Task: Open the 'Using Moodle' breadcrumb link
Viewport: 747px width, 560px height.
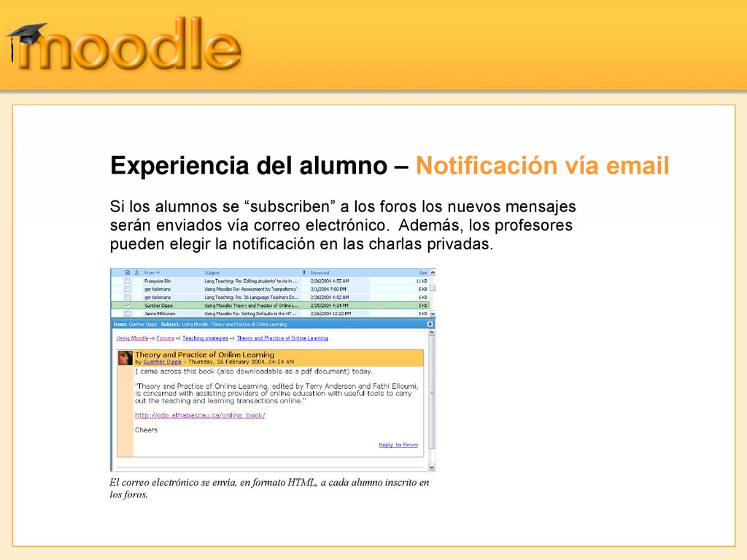Action: 132,338
